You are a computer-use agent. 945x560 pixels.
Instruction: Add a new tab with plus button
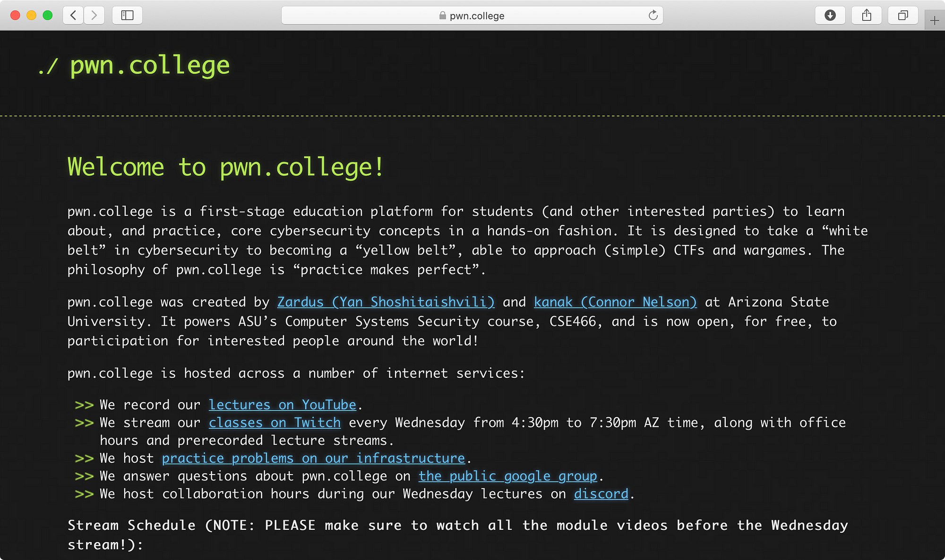(935, 20)
